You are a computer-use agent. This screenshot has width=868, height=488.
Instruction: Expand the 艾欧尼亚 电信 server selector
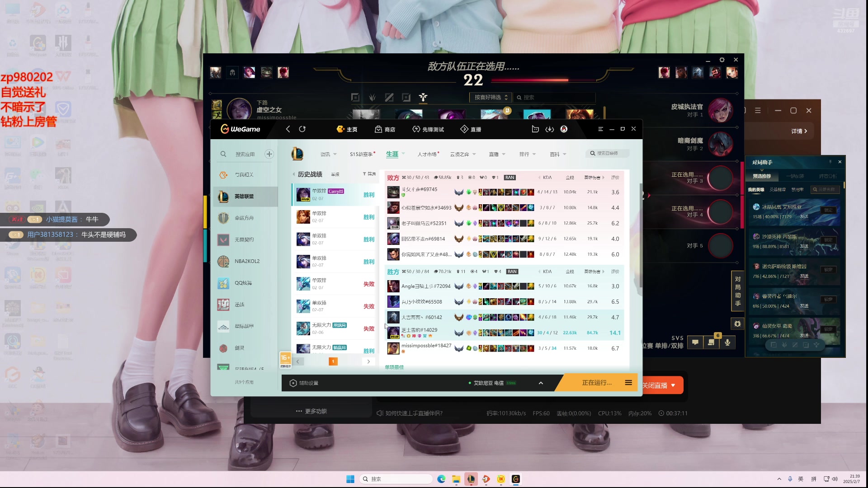(x=541, y=383)
